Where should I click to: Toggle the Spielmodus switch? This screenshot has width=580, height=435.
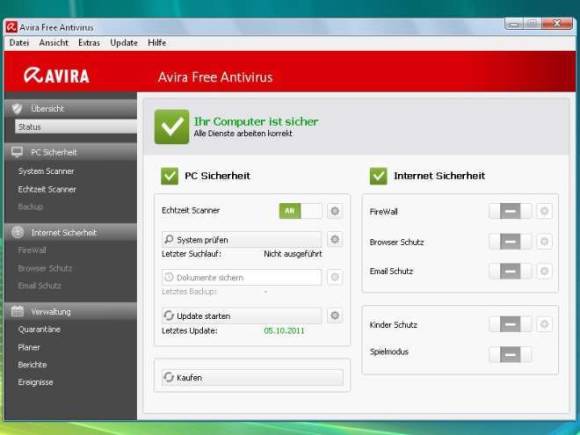click(x=510, y=354)
